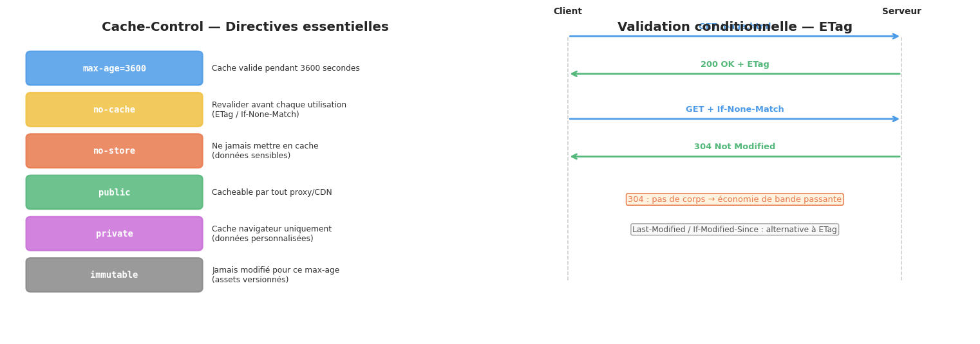Screen dimensions: 980x344
Task: Click the orange "304 : pas de corps" note
Action: [735, 199]
